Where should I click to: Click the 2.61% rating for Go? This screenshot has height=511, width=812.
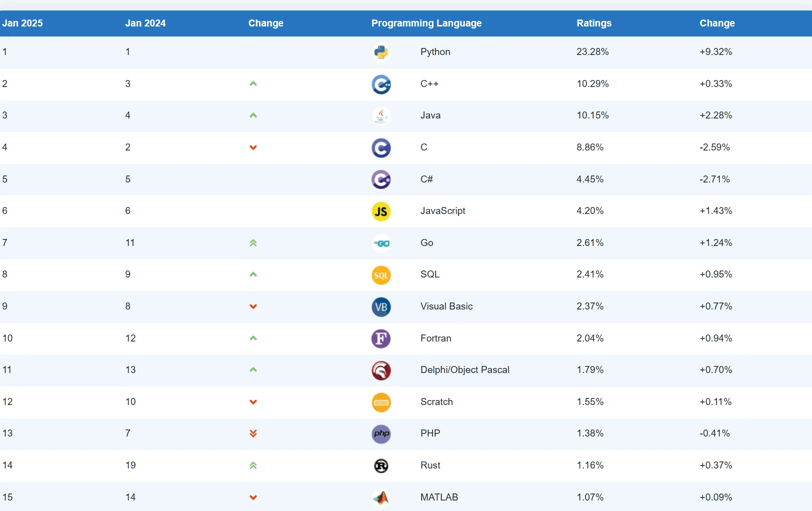click(590, 242)
